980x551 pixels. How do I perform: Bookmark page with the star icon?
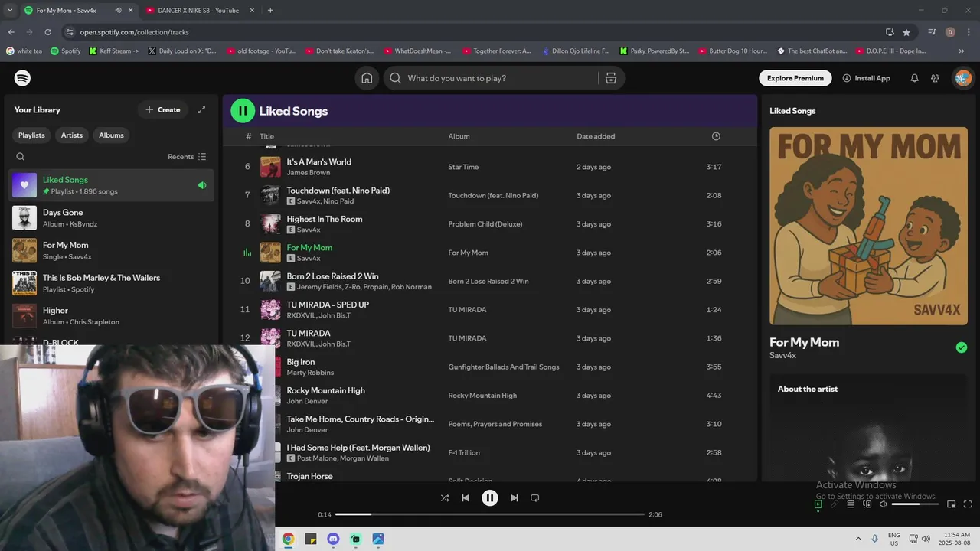point(906,32)
